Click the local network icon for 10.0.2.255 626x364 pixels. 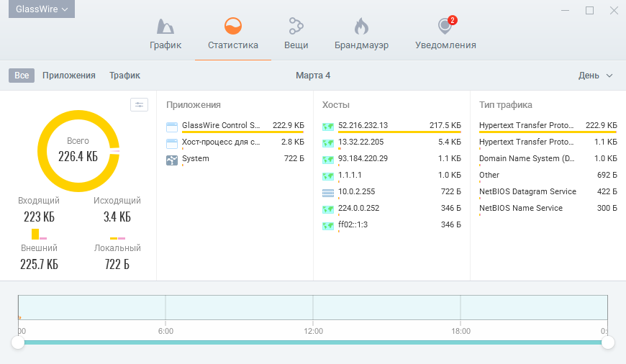click(x=328, y=194)
